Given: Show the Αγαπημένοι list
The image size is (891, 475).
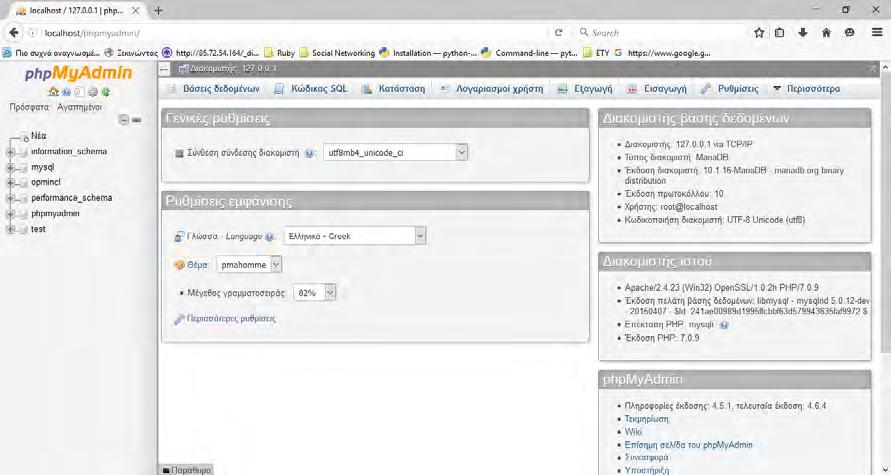Looking at the screenshot, I should click(80, 107).
